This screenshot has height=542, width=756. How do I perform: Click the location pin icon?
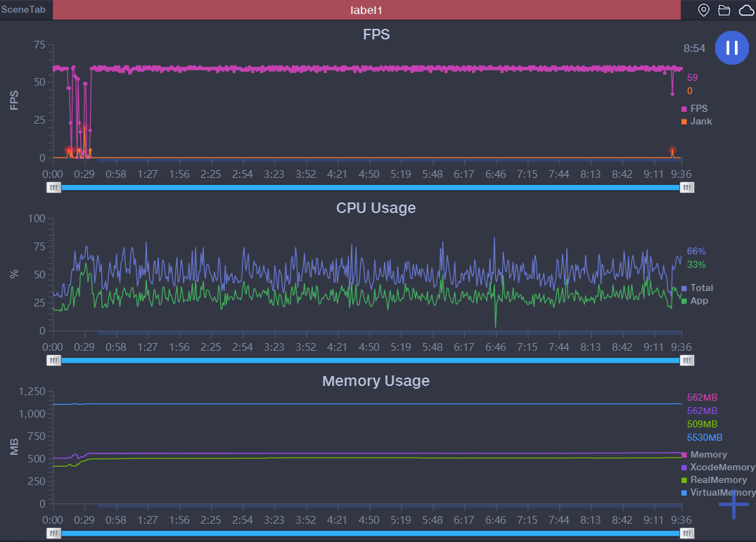click(x=703, y=10)
